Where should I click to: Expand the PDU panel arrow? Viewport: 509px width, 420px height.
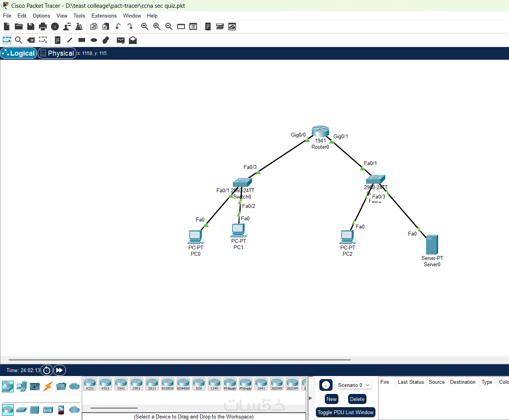tap(310, 398)
